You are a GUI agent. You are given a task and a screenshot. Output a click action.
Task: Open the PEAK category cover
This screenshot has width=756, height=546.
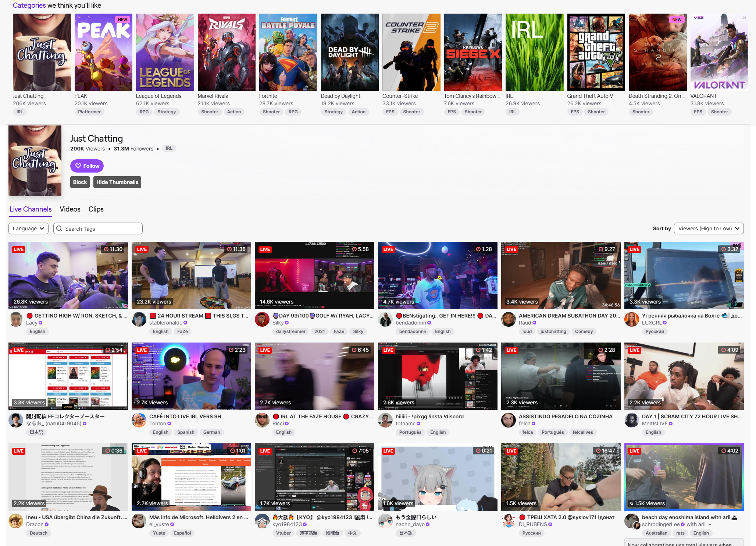click(x=103, y=52)
